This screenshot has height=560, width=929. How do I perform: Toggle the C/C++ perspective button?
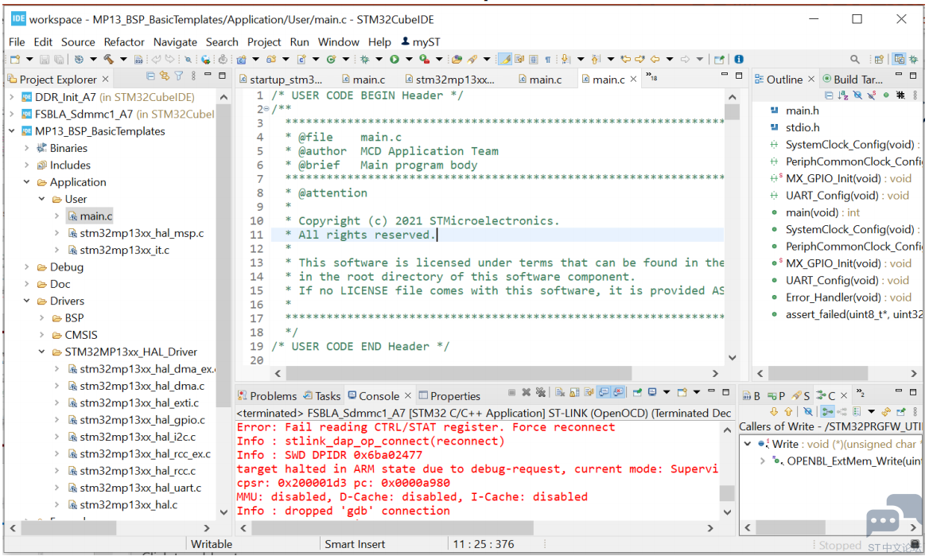tap(899, 59)
